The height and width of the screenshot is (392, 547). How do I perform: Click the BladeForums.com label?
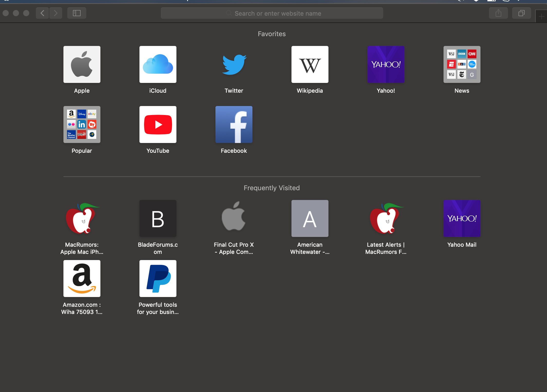158,248
